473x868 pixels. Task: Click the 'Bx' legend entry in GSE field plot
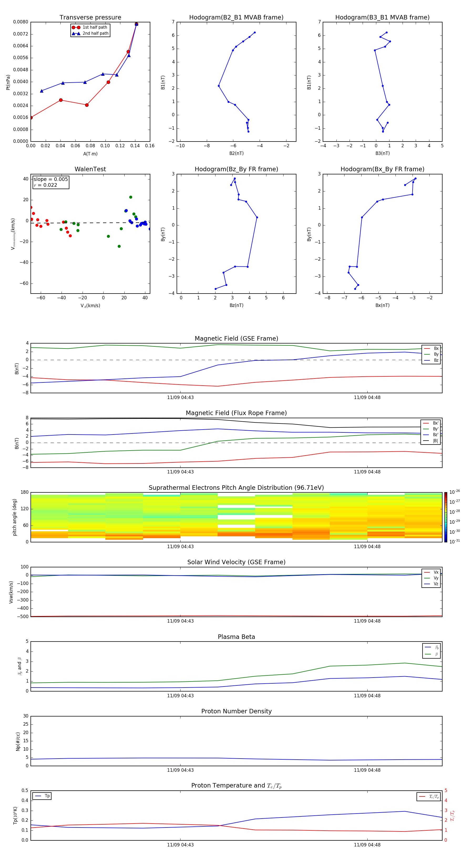click(x=431, y=349)
